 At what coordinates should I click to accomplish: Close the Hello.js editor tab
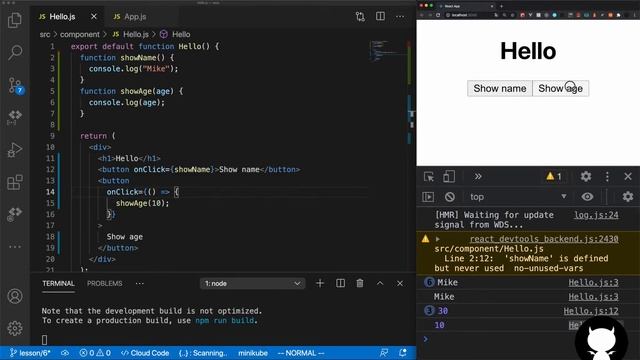94,16
